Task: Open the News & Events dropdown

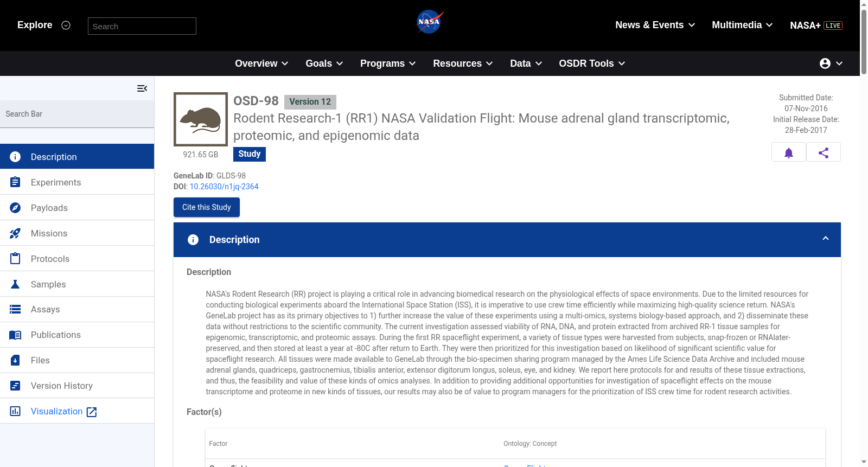Action: (x=655, y=25)
